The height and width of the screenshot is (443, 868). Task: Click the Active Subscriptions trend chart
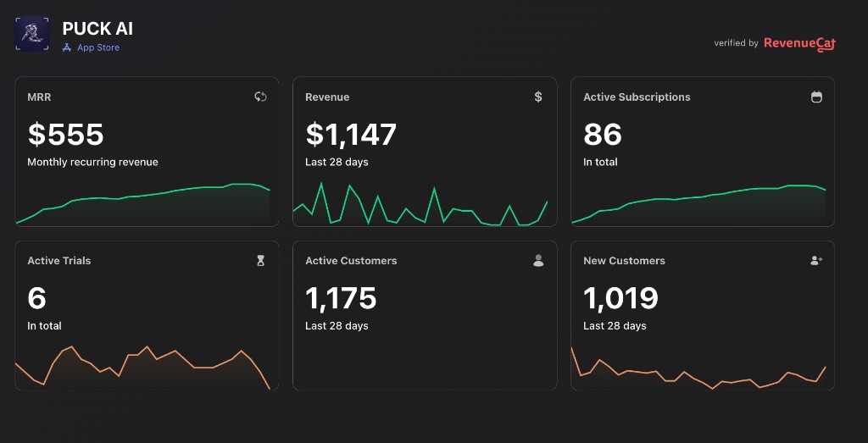click(698, 204)
